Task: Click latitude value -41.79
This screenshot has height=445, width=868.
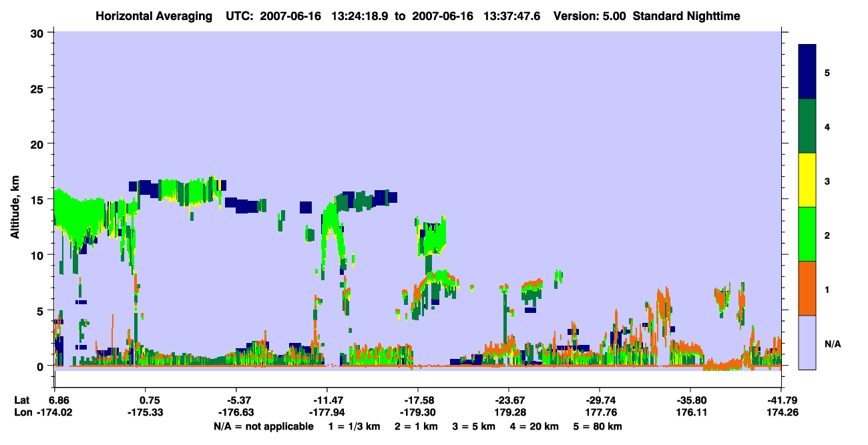Action: (781, 401)
